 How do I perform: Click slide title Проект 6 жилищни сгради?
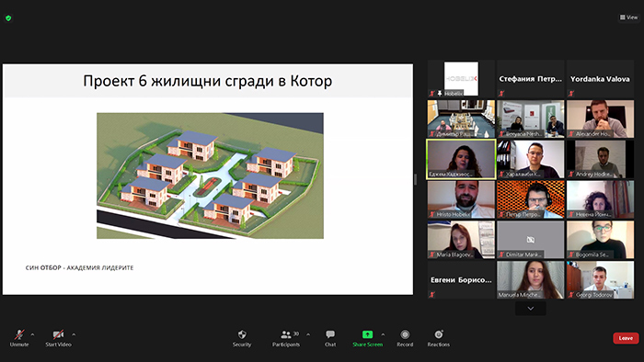(207, 81)
